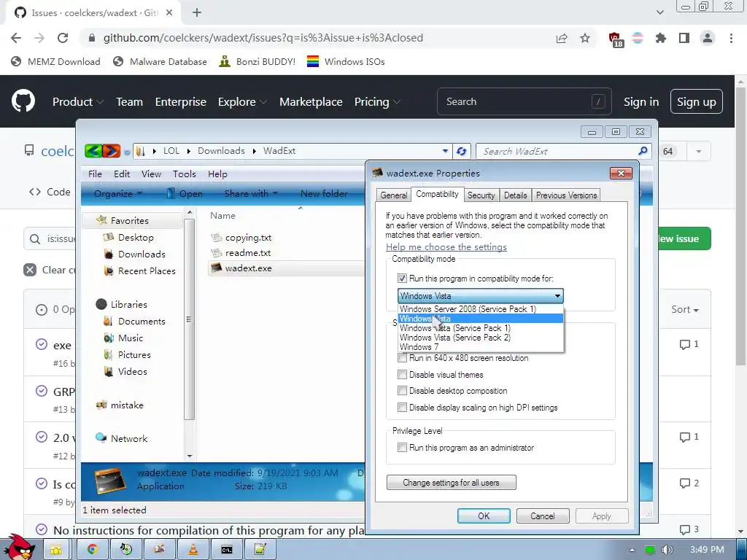Image resolution: width=747 pixels, height=560 pixels.
Task: Open a new Chrome tab
Action: (197, 13)
